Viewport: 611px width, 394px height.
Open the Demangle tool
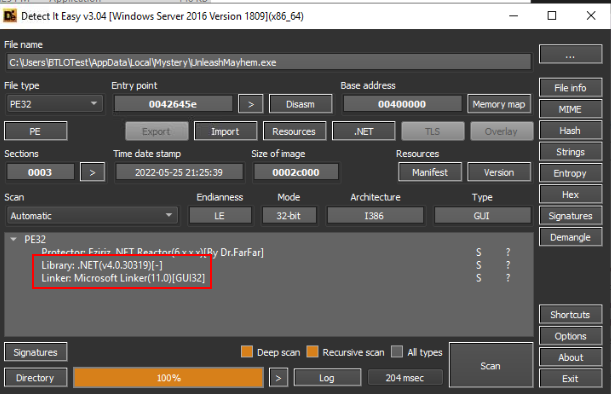click(x=570, y=237)
